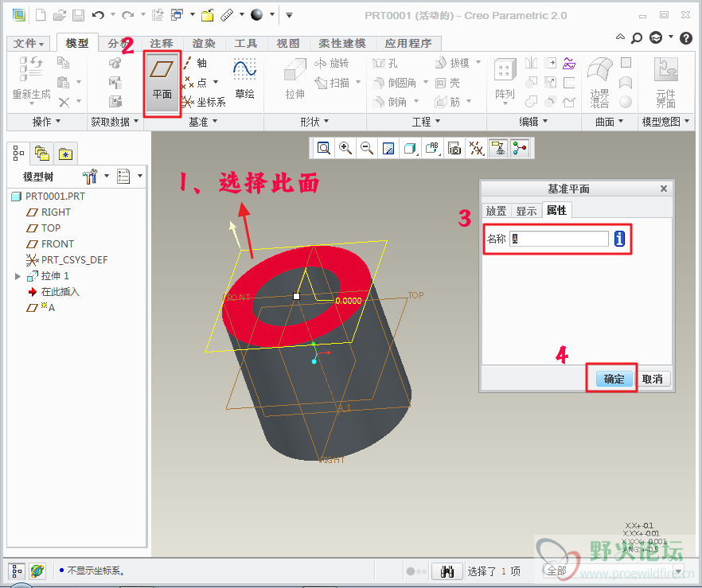702x588 pixels.
Task: Switch to the 注释 (Annotate) ribbon tab
Action: [x=161, y=44]
